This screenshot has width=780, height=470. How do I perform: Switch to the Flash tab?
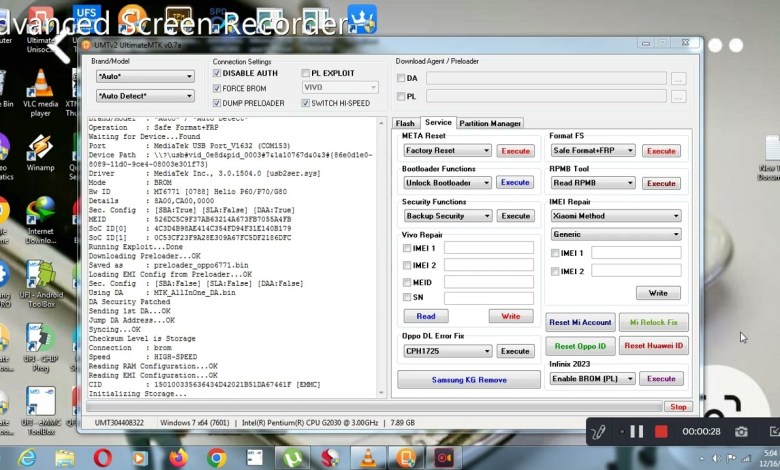pos(405,123)
